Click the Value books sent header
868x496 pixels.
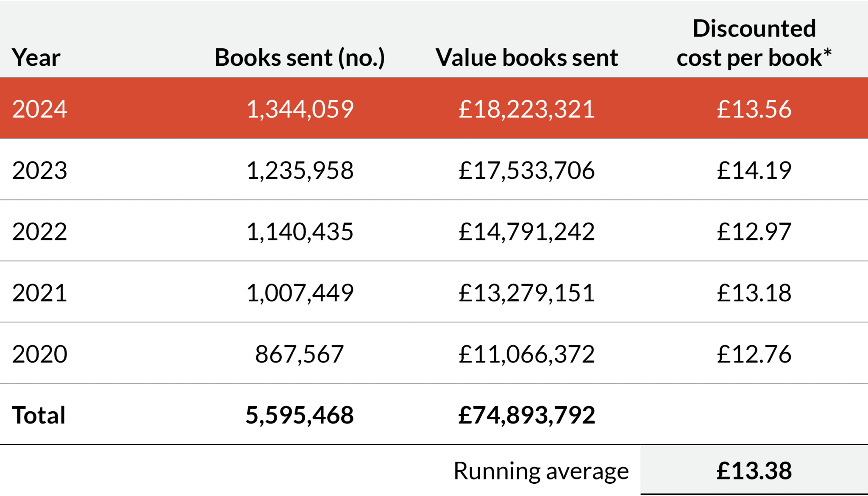point(527,58)
